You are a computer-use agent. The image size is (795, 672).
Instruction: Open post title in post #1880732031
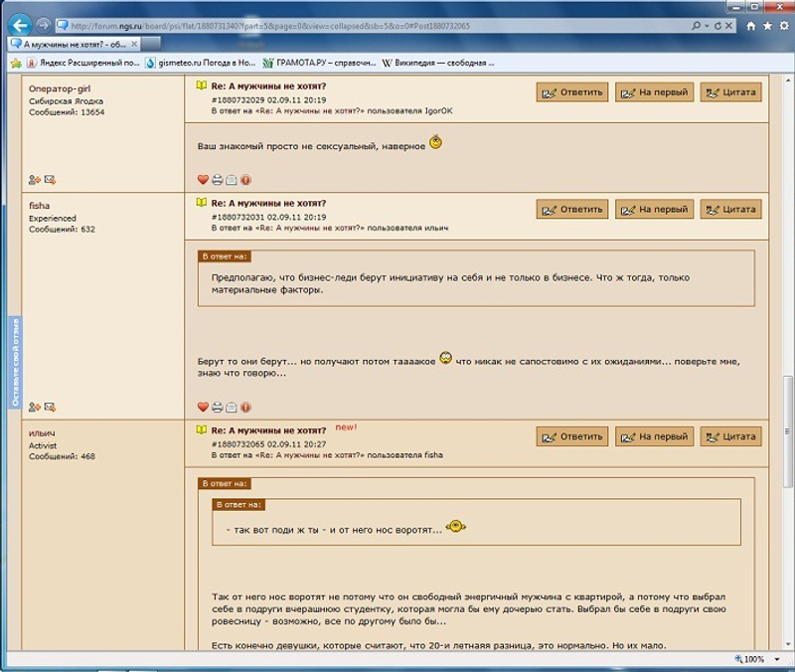268,203
